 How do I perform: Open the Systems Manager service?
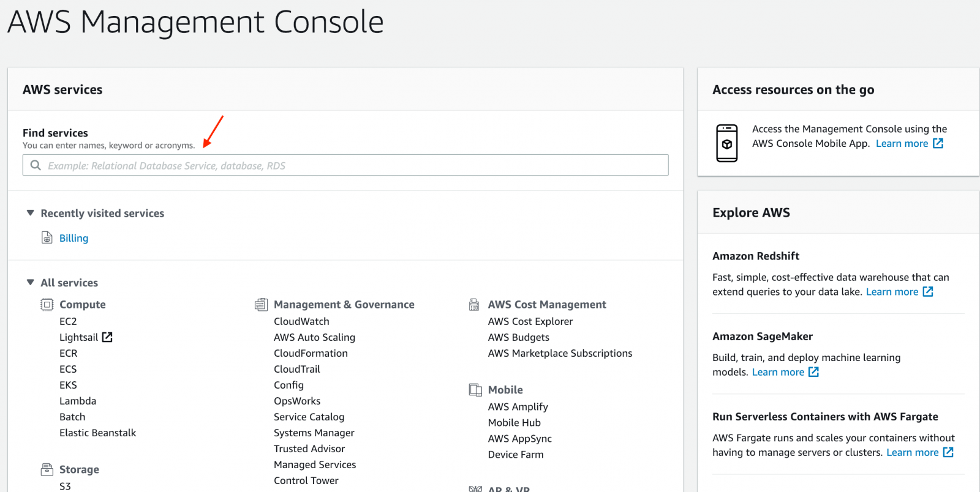[314, 433]
